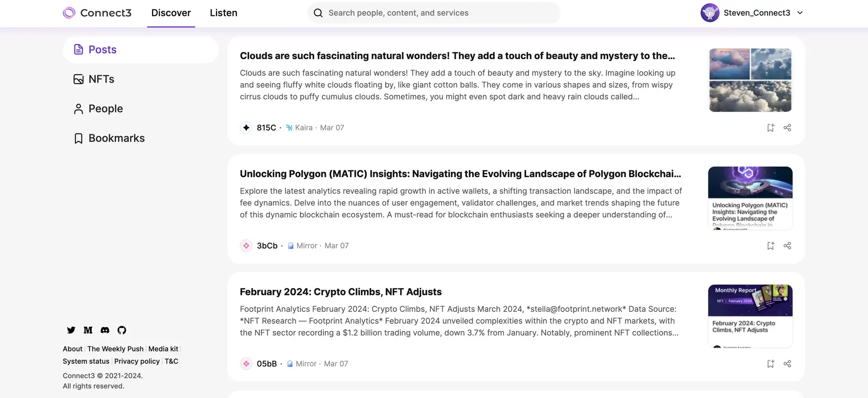
Task: Open the Privacy policy link
Action: [137, 361]
